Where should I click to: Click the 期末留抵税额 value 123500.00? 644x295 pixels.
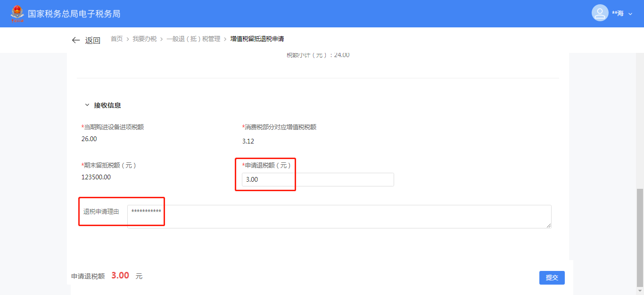(96, 177)
